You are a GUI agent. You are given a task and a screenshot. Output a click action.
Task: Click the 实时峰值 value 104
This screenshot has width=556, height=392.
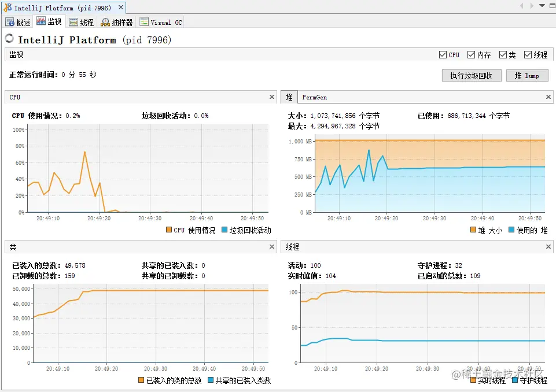(330, 276)
